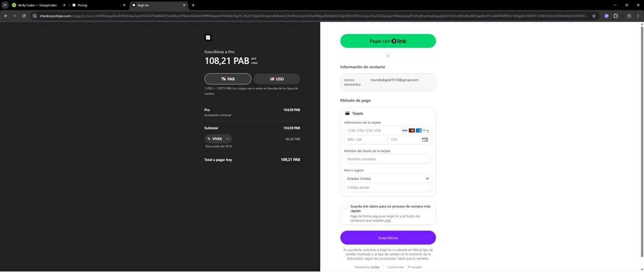Open the País o región dropdown
Image resolution: width=644 pixels, height=272 pixels.
click(x=388, y=178)
